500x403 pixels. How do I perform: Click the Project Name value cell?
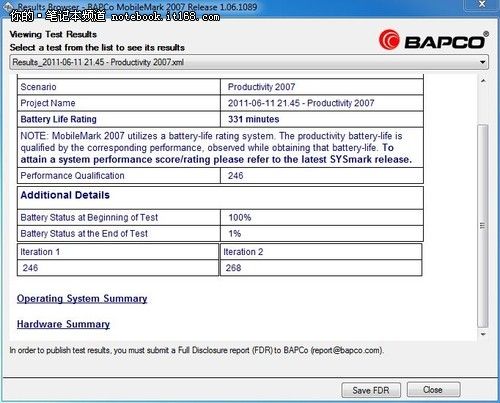[x=322, y=103]
